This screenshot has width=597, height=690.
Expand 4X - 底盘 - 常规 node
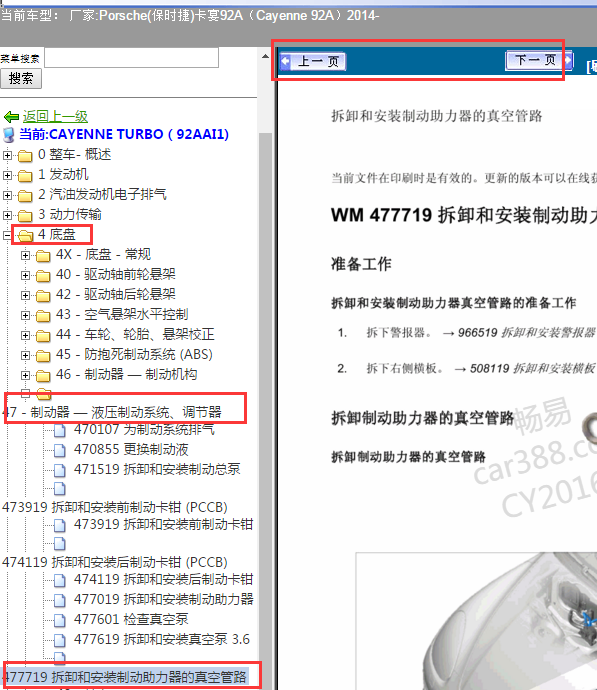tap(26, 255)
